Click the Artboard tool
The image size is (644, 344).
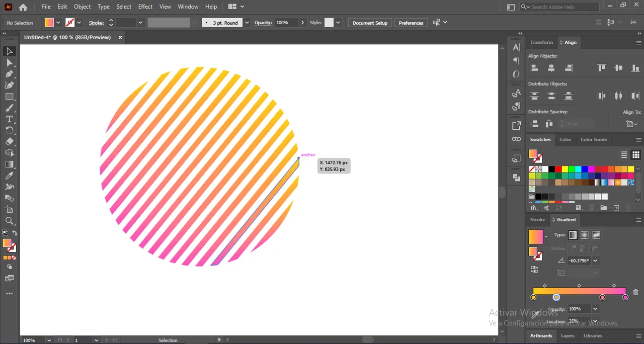(x=9, y=209)
